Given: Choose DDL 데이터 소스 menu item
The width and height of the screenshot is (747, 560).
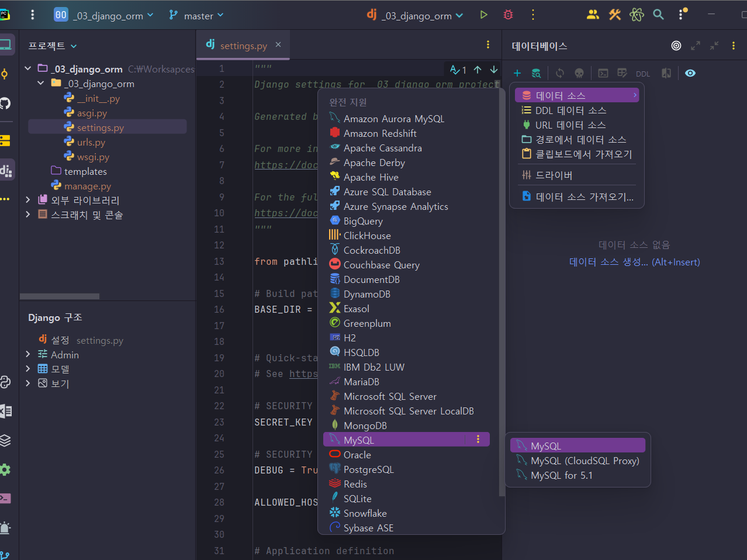Looking at the screenshot, I should click(x=577, y=110).
